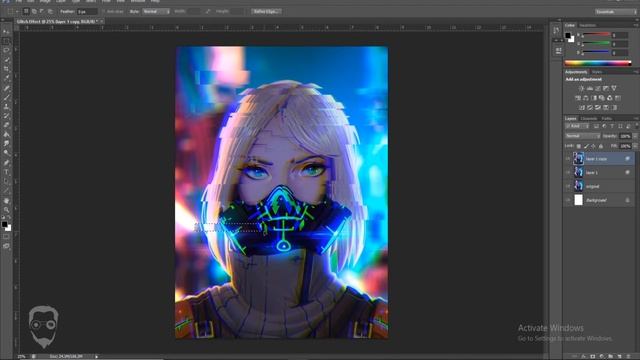
Task: Select the Eyedropper tool
Action: tap(6, 79)
